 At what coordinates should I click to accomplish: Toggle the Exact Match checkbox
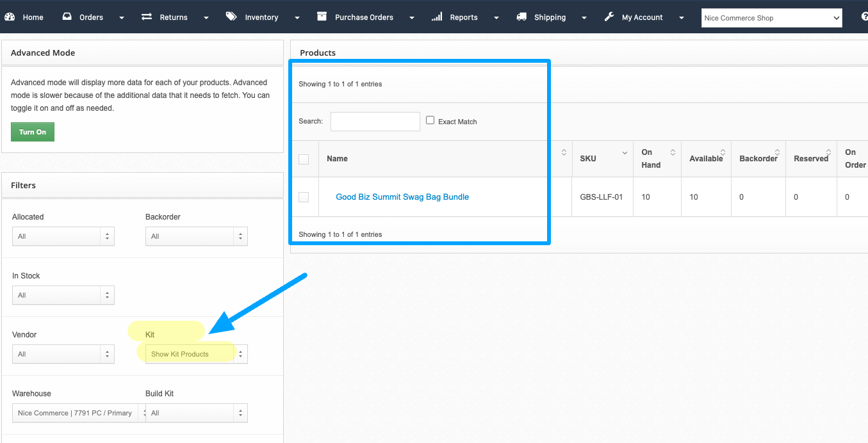click(x=430, y=120)
